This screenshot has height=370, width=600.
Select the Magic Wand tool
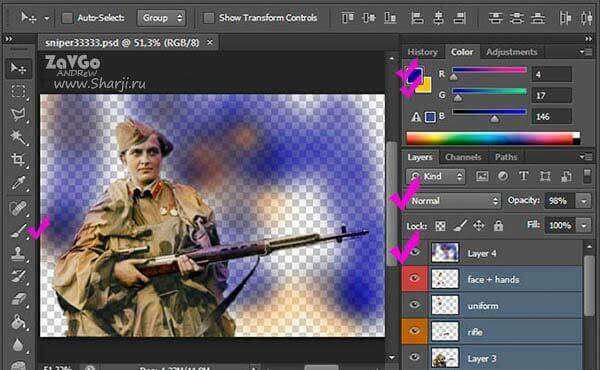tap(18, 137)
